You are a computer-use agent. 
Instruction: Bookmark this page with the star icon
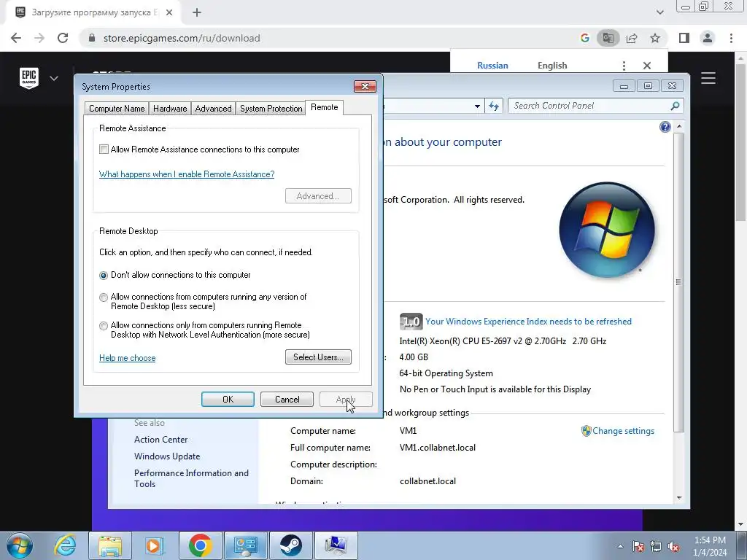pos(655,38)
